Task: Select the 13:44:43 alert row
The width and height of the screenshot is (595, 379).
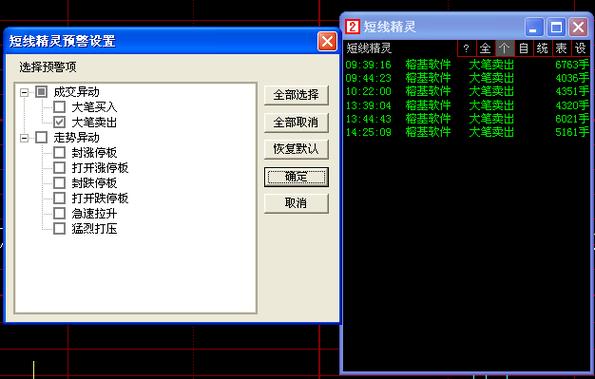Action: tap(467, 119)
